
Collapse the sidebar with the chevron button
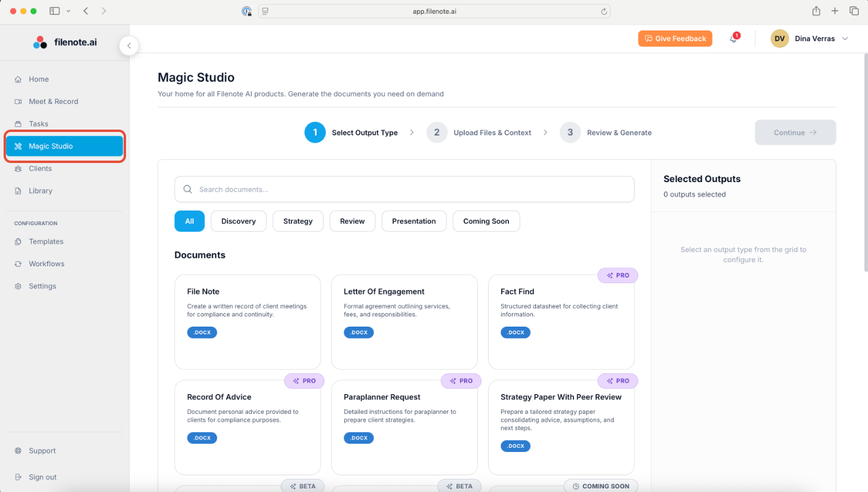click(129, 46)
